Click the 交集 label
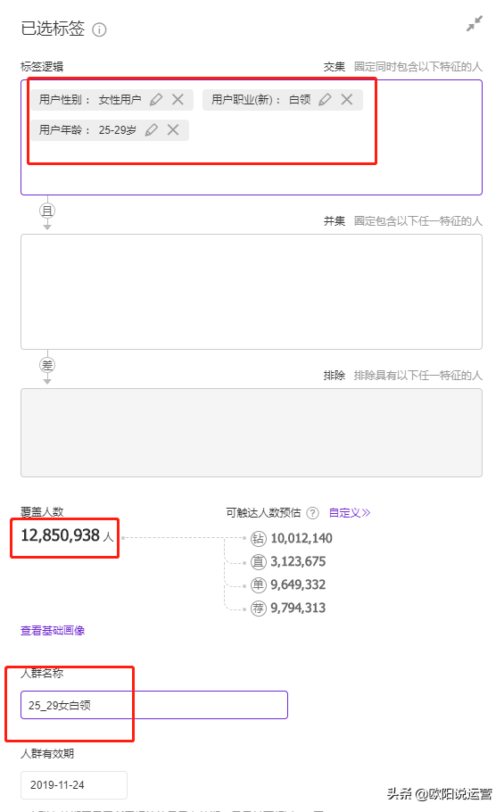Viewport: 504px width, 812px height. click(335, 67)
